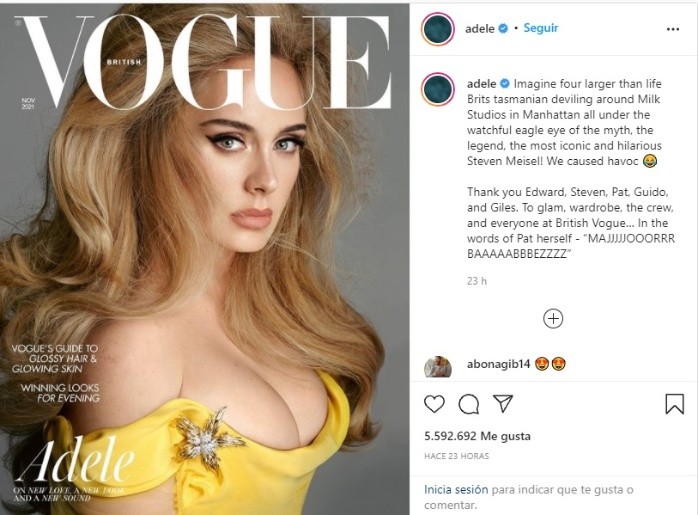Image resolution: width=698 pixels, height=515 pixels.
Task: Open adele avatar beside the caption
Action: tap(438, 89)
